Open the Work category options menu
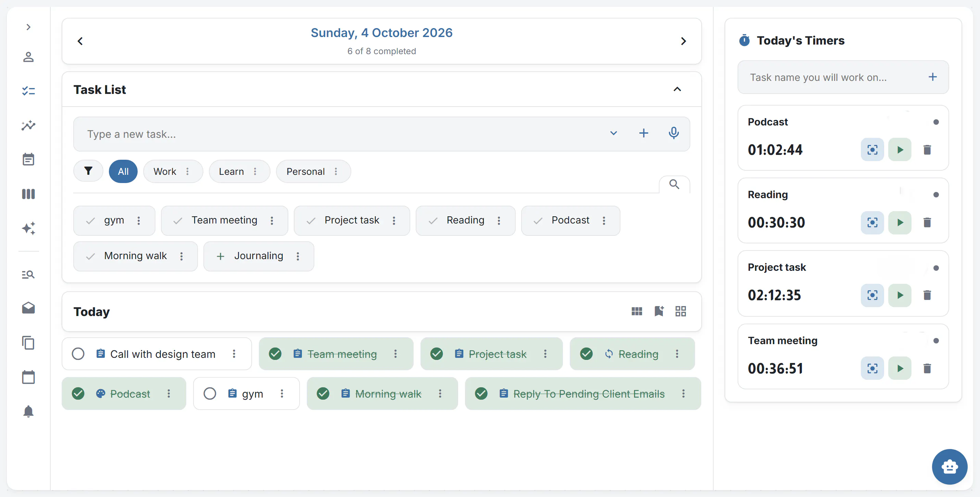The height and width of the screenshot is (497, 980). click(187, 171)
